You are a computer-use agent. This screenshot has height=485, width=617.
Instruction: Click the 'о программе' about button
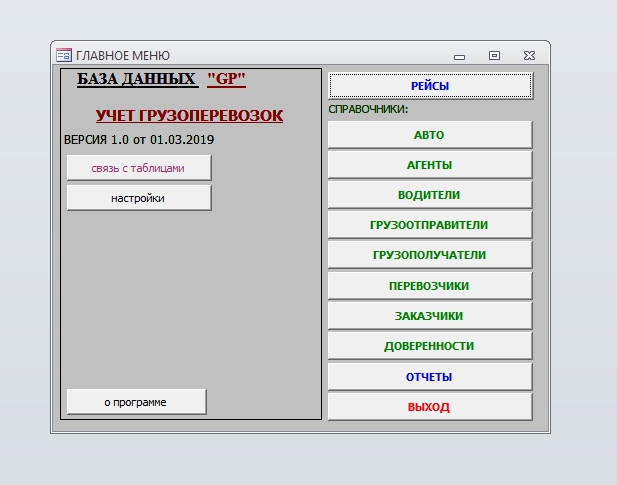pyautogui.click(x=137, y=402)
